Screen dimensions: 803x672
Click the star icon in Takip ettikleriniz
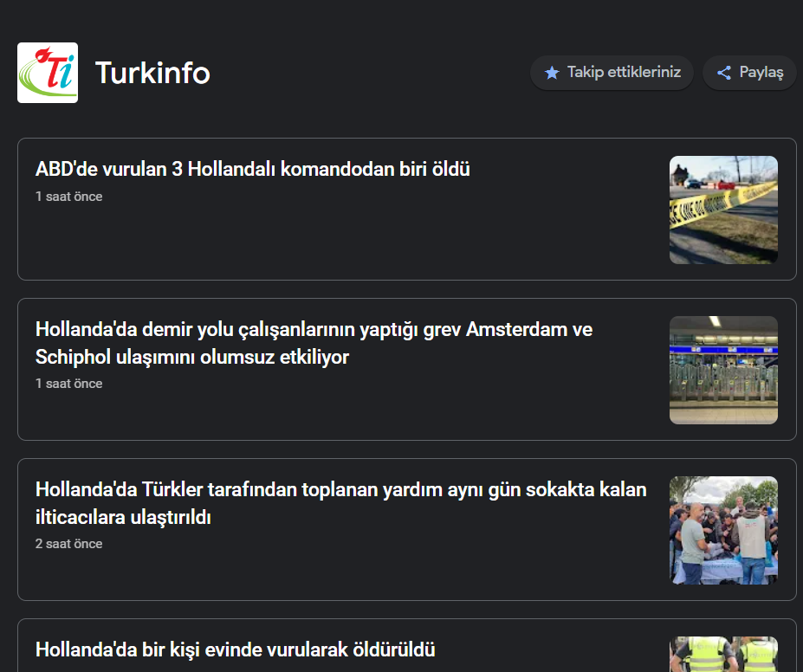tap(552, 73)
